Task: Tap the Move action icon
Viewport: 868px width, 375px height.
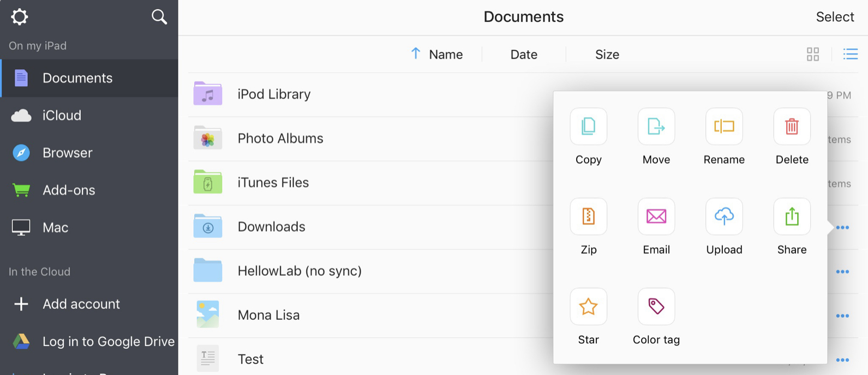Action: pos(656,127)
